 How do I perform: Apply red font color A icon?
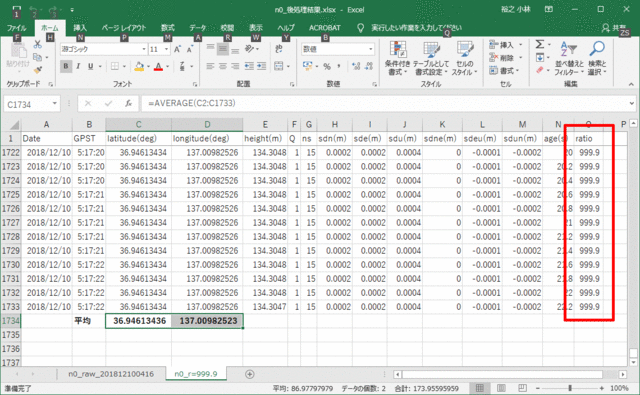point(159,66)
